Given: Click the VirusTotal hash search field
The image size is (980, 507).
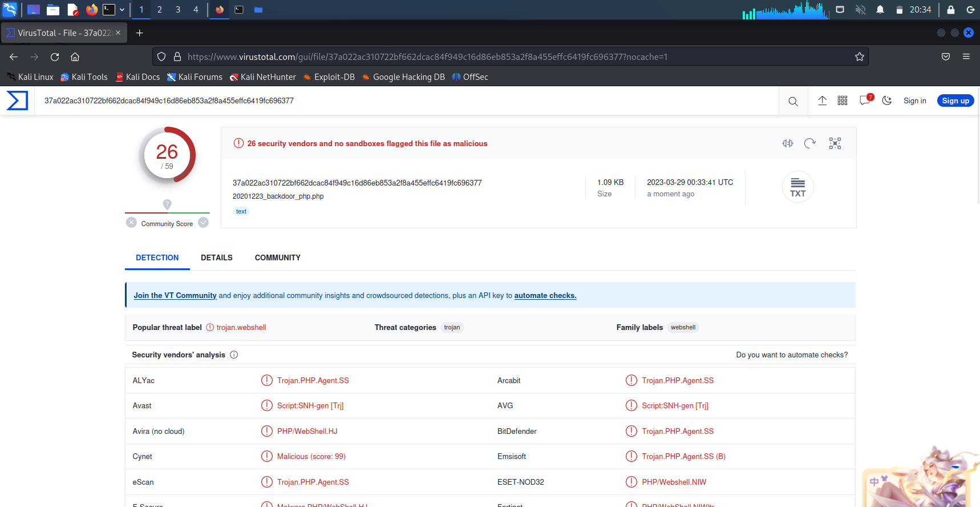Looking at the screenshot, I should [407, 101].
